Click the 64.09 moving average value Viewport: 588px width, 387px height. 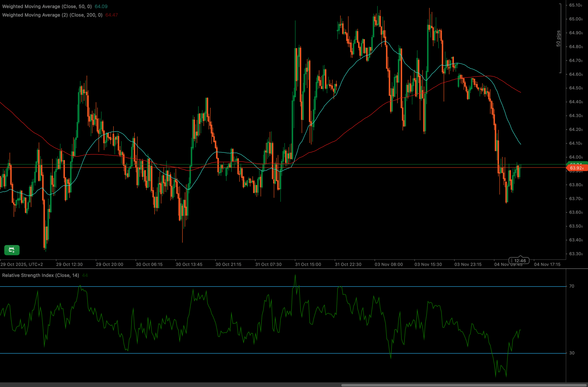[101, 6]
